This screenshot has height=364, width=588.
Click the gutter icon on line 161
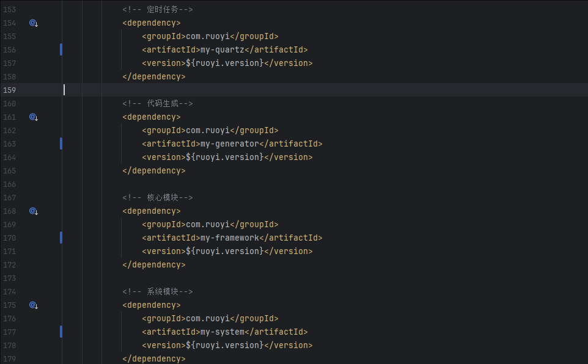tap(34, 117)
